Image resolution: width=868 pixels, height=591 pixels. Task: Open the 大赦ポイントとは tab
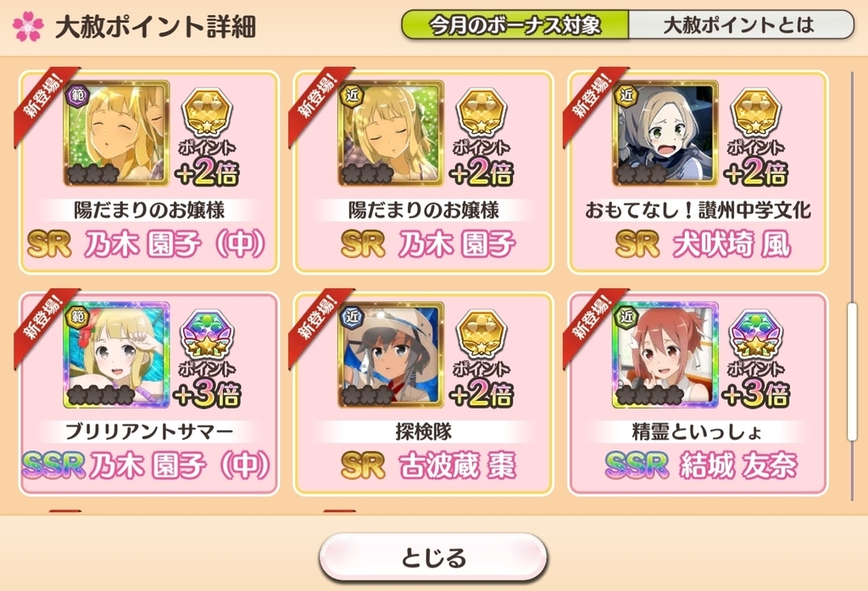click(741, 25)
